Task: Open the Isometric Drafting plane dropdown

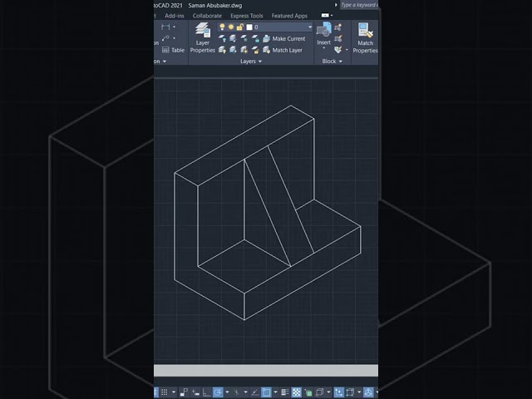Action: [245, 392]
